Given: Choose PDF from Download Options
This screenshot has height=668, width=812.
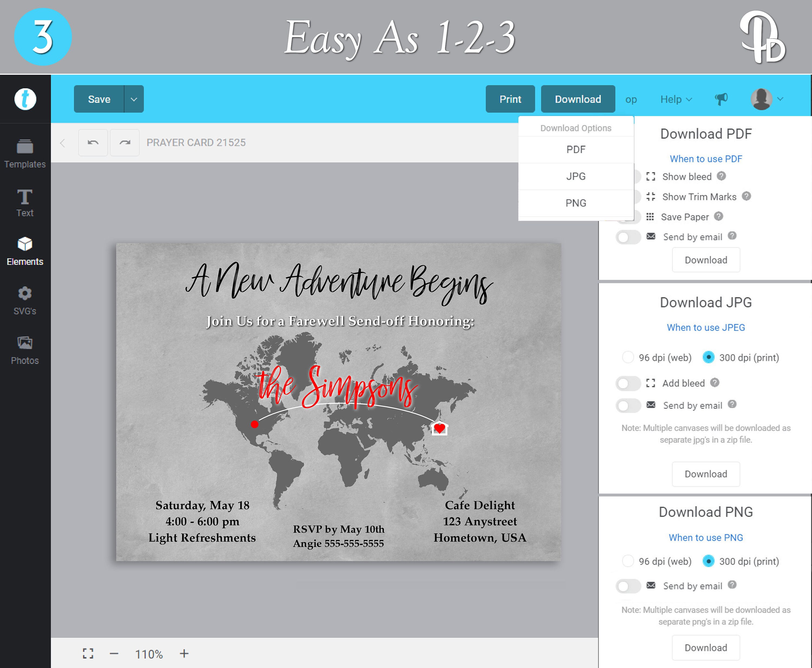Looking at the screenshot, I should pyautogui.click(x=576, y=150).
